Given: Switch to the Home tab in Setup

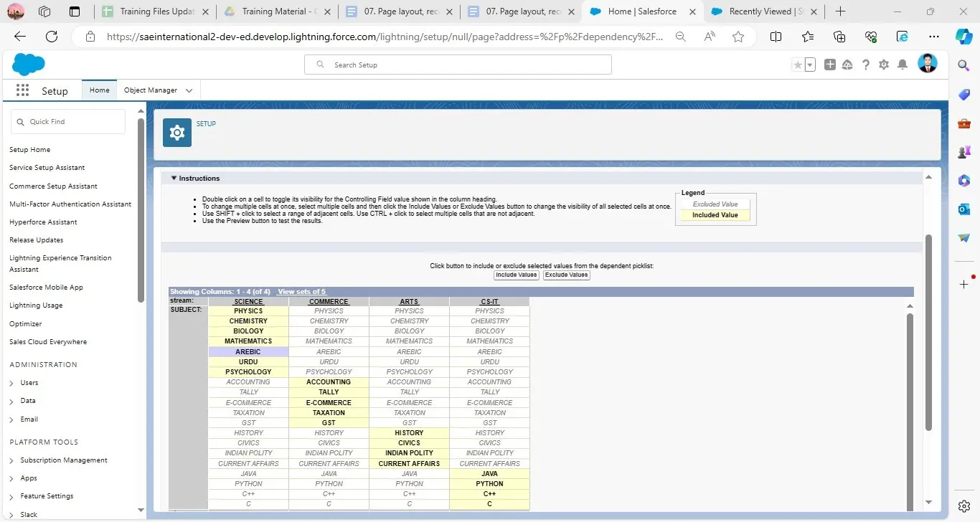Looking at the screenshot, I should (x=100, y=90).
